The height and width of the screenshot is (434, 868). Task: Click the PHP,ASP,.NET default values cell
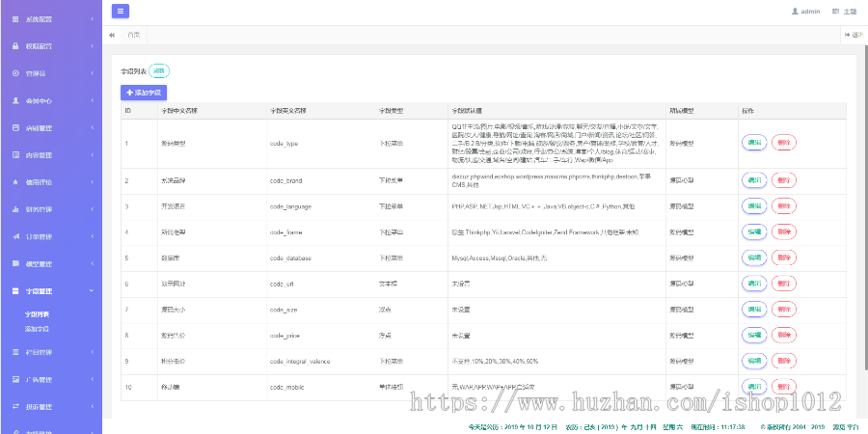[556, 206]
